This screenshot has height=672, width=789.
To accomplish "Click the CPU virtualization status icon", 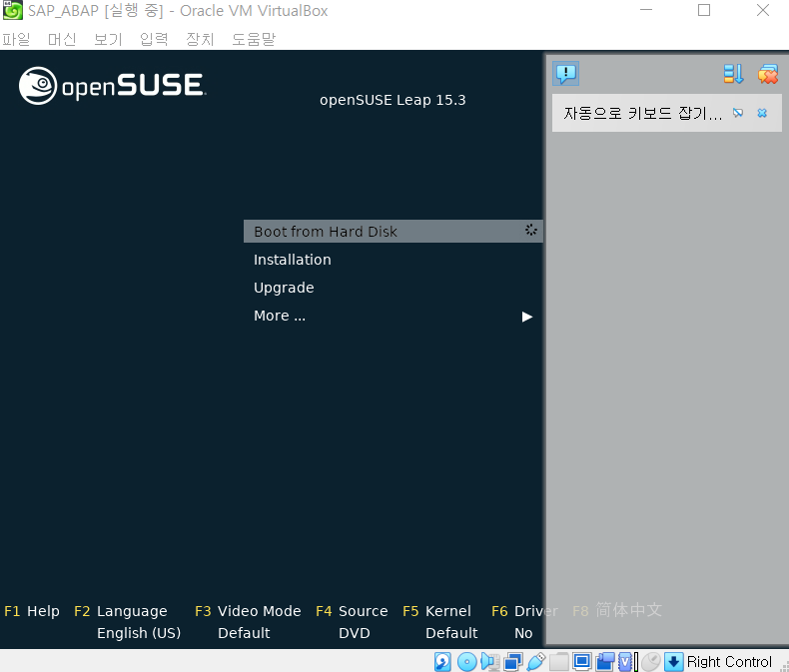I will [625, 661].
